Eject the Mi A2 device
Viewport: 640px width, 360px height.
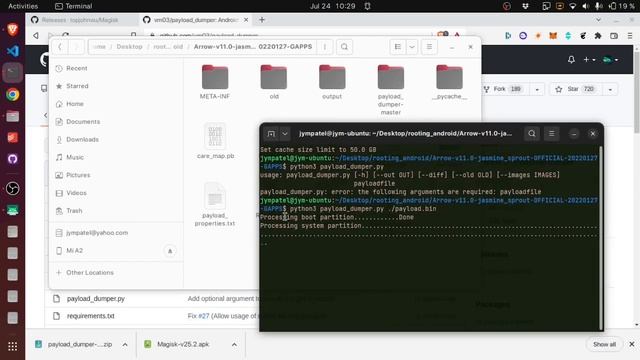point(170,251)
